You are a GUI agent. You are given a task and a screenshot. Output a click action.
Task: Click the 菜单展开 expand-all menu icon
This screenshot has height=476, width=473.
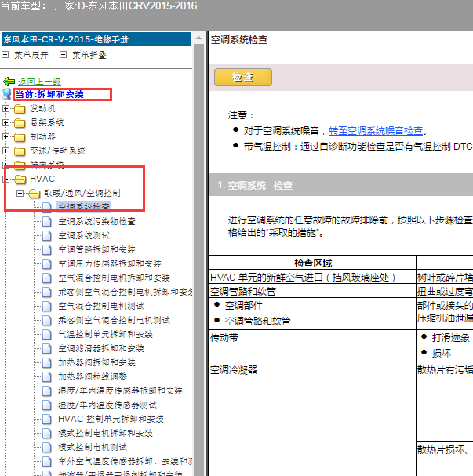tap(5, 55)
